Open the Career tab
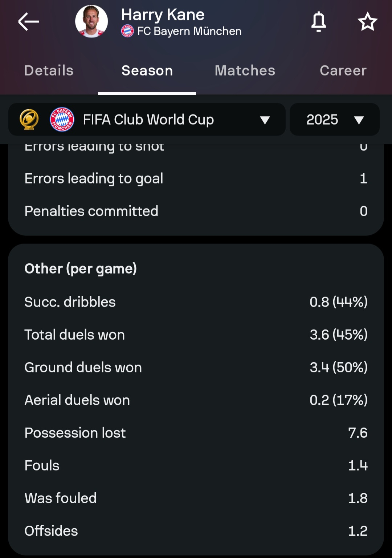The image size is (392, 558). pos(343,70)
